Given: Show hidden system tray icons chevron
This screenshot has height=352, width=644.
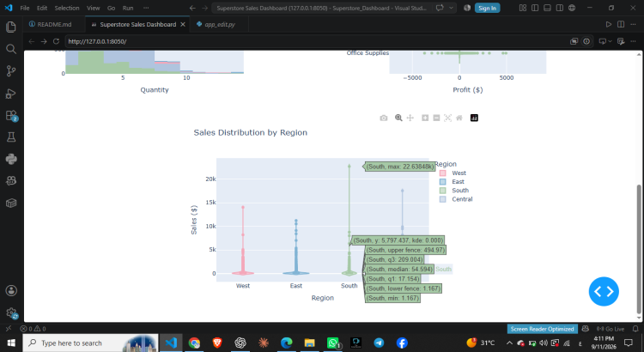Looking at the screenshot, I should 509,343.
